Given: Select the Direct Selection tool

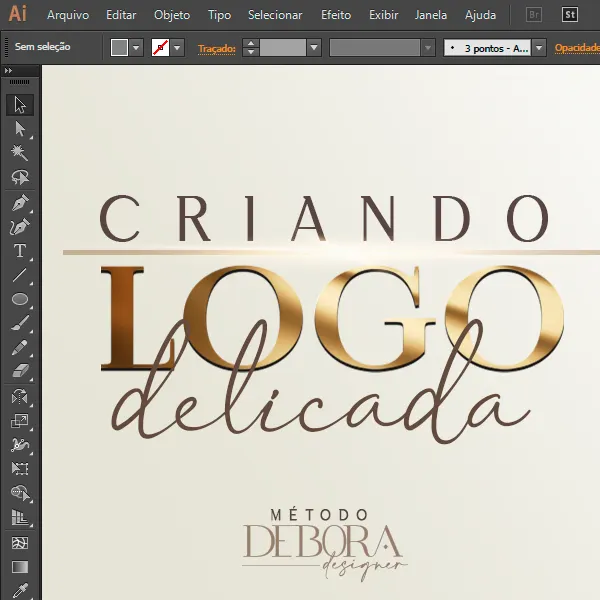Looking at the screenshot, I should tap(20, 129).
